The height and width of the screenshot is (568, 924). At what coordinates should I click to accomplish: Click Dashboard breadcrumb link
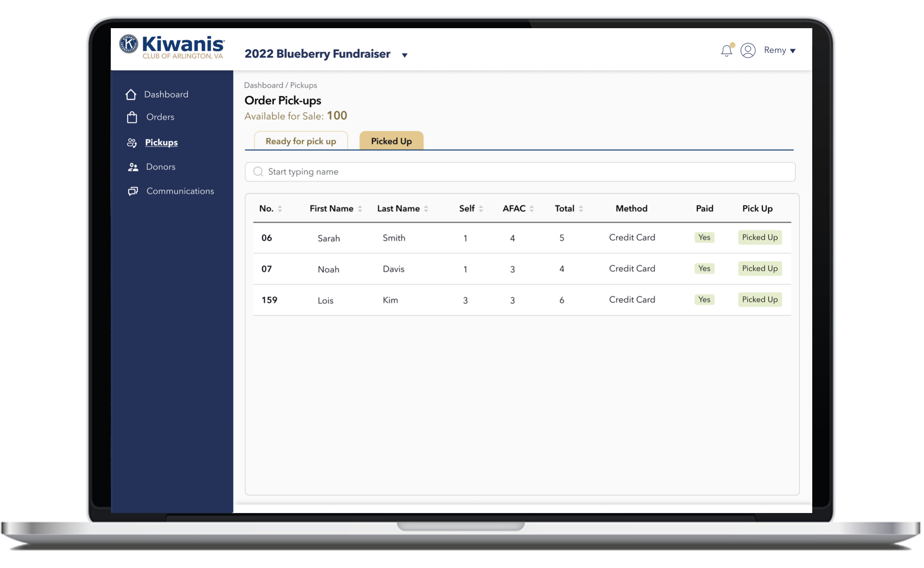tap(263, 85)
